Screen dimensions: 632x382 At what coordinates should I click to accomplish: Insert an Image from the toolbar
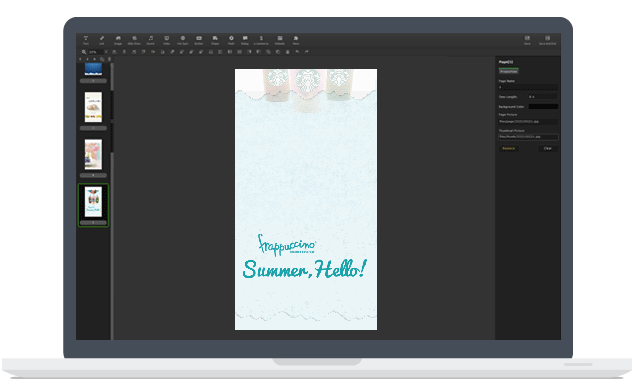point(118,40)
